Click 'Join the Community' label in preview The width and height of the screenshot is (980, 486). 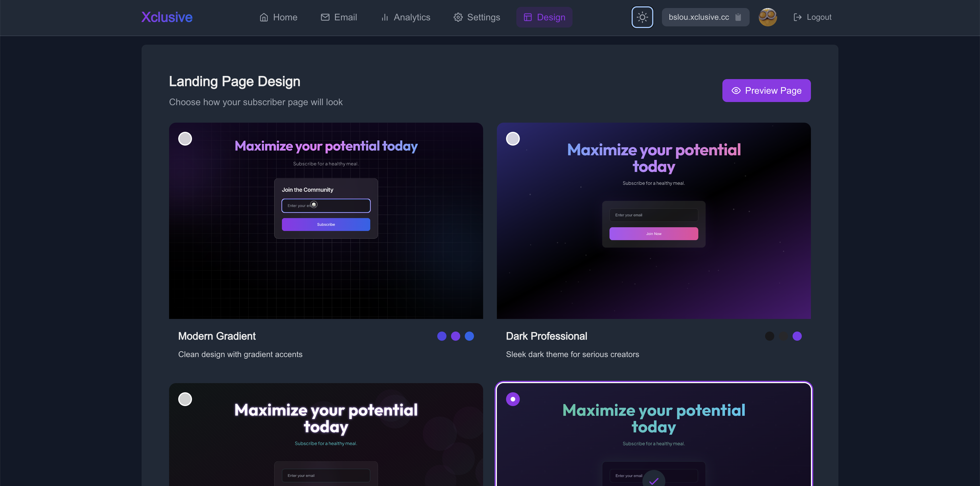coord(307,189)
